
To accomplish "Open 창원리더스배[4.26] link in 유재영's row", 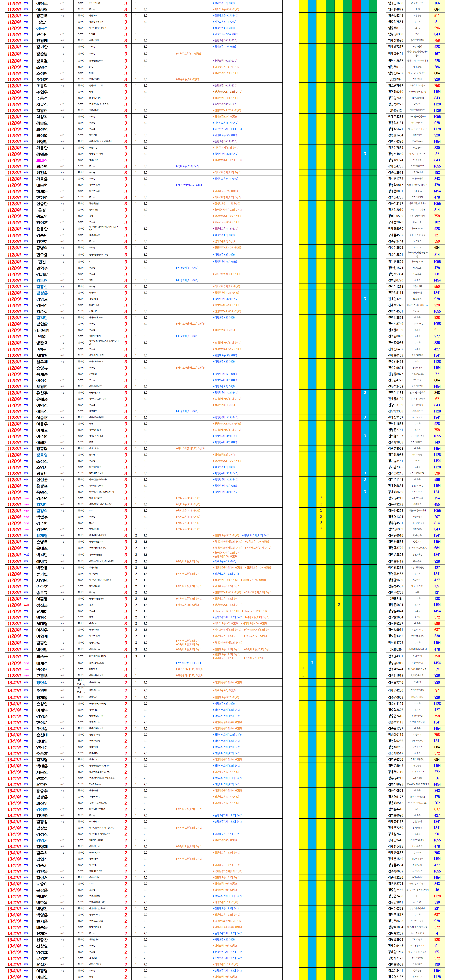I will (x=256, y=535).
